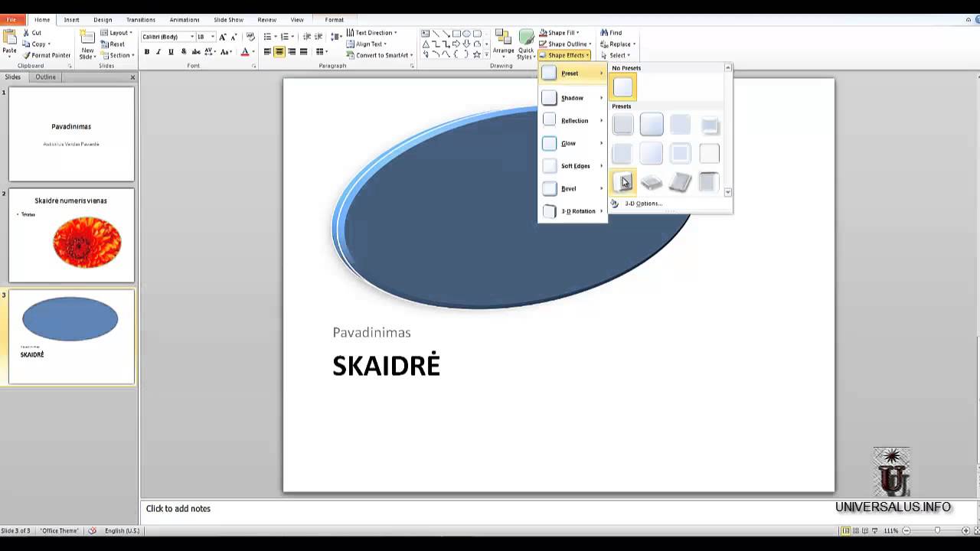This screenshot has height=551, width=980.
Task: Switch to the Outline pane tab
Action: (45, 77)
